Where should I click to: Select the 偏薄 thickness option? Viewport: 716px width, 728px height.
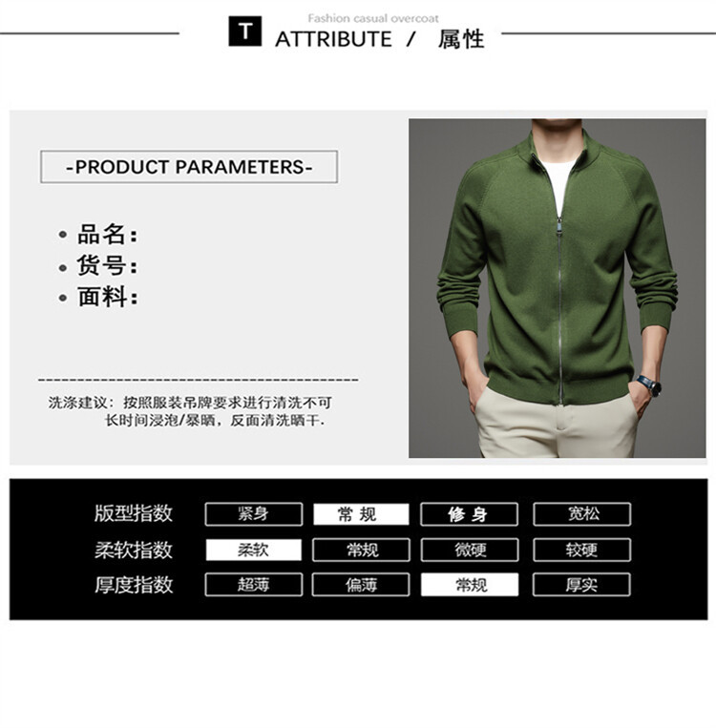pyautogui.click(x=361, y=585)
